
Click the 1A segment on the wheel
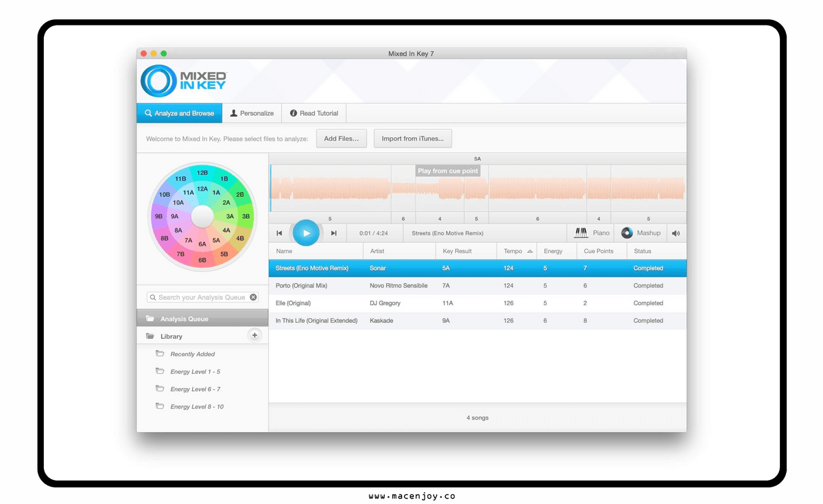[x=217, y=193]
